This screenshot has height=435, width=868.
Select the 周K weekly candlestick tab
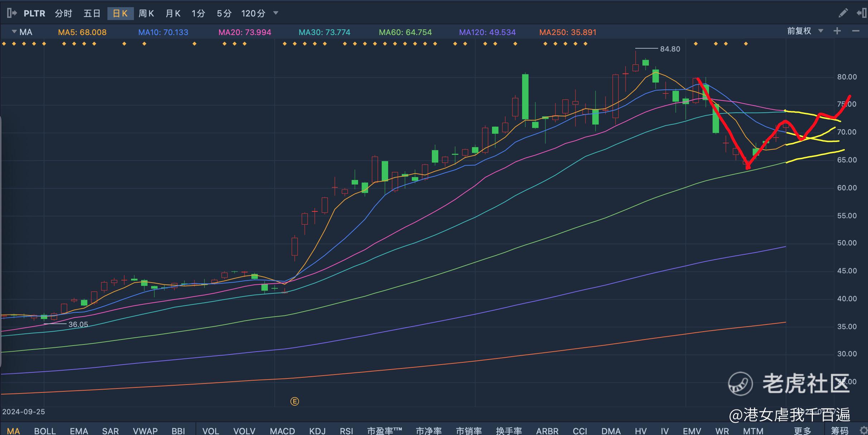(x=146, y=14)
